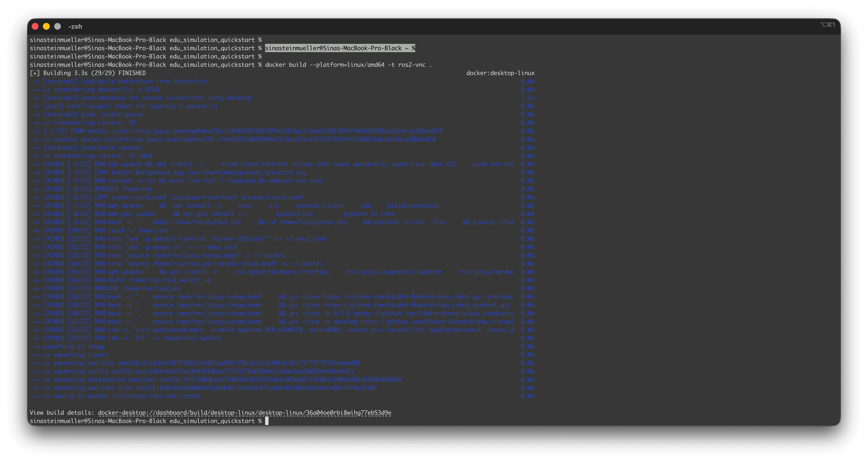Click the red close window button

pos(35,26)
